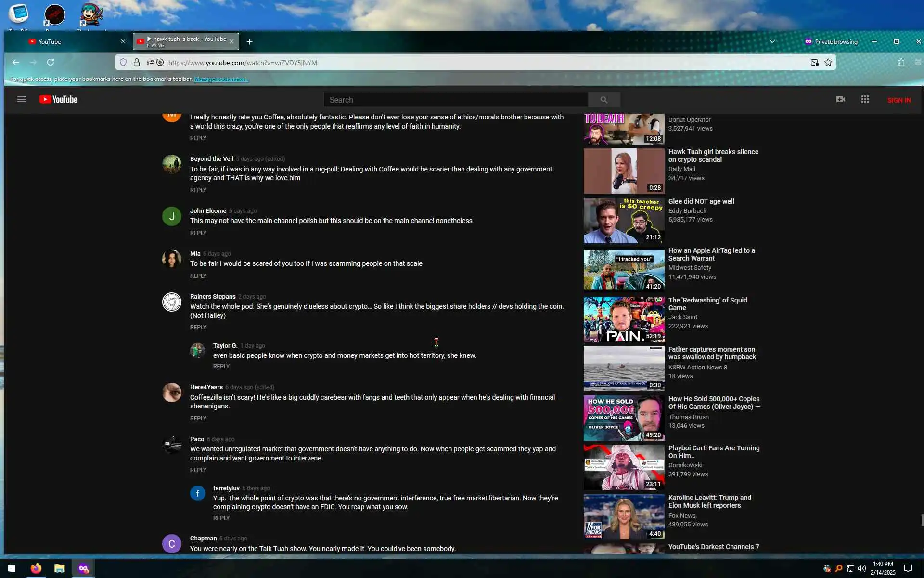Open the volume speaker tray icon
924x578 pixels.
pos(861,568)
